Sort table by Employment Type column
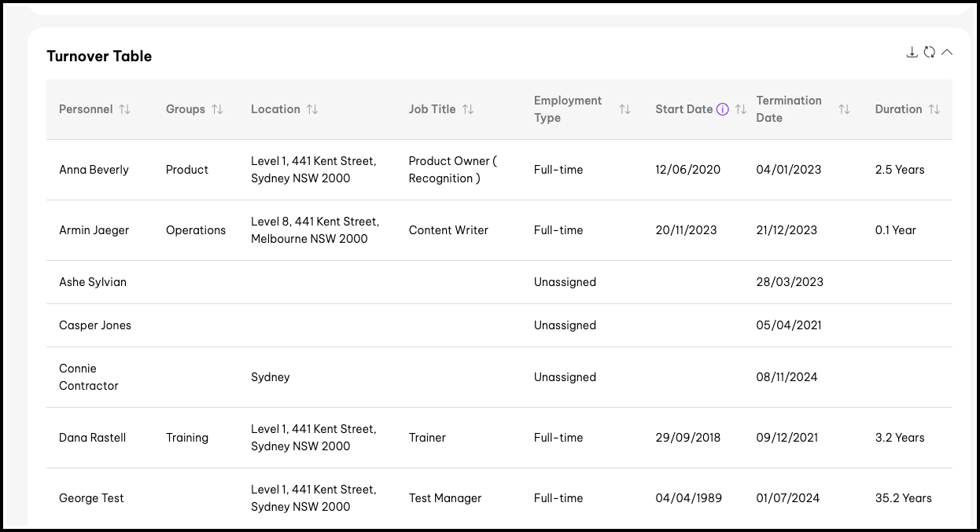 coord(624,109)
